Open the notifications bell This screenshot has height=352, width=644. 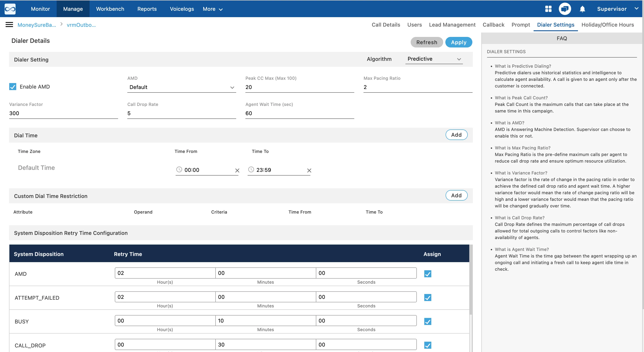(582, 9)
